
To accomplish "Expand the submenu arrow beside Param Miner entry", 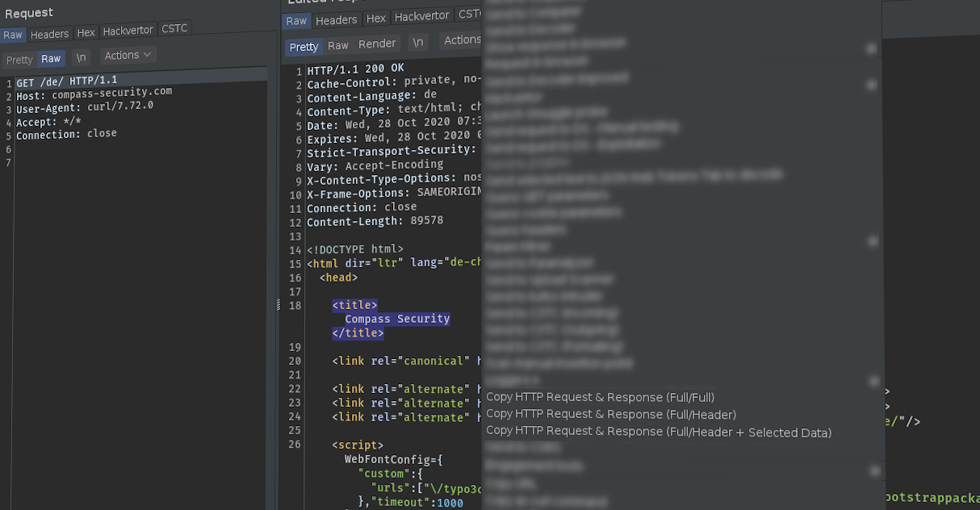I will (873, 240).
